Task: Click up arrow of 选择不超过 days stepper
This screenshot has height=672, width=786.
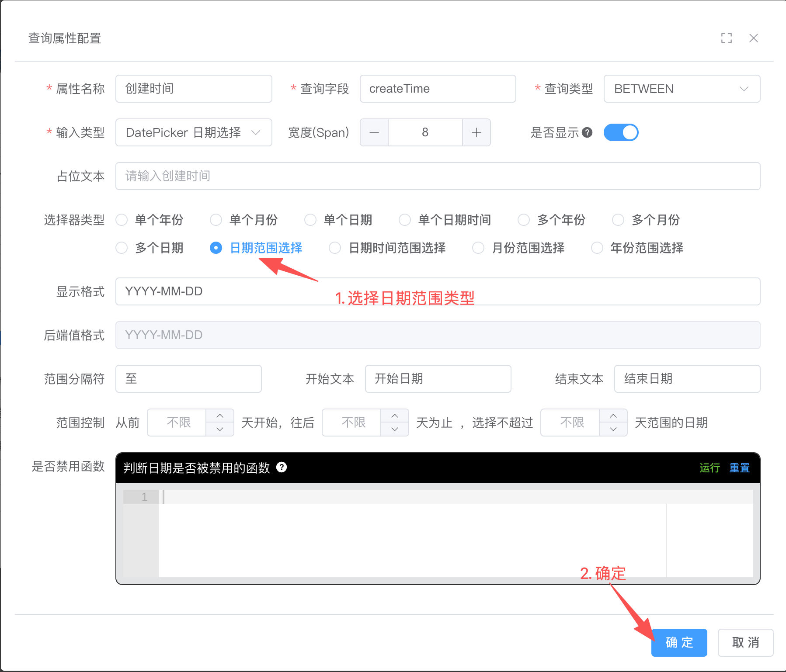Action: pyautogui.click(x=613, y=416)
